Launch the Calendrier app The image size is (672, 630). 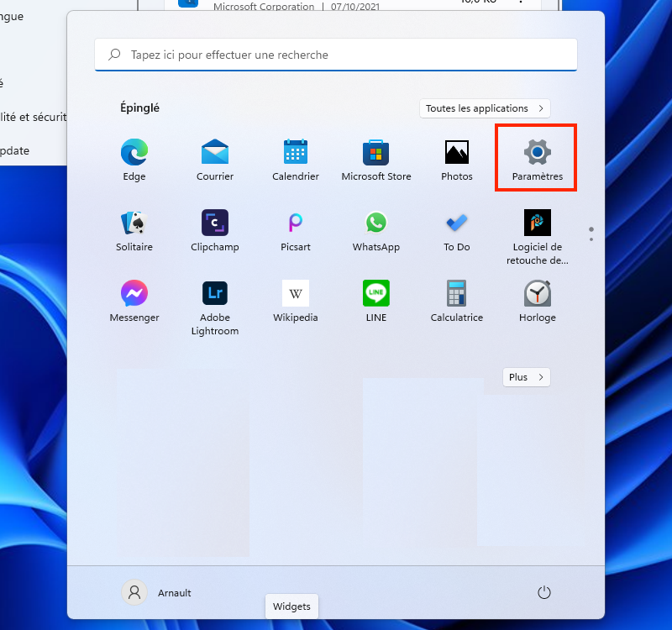pos(296,160)
